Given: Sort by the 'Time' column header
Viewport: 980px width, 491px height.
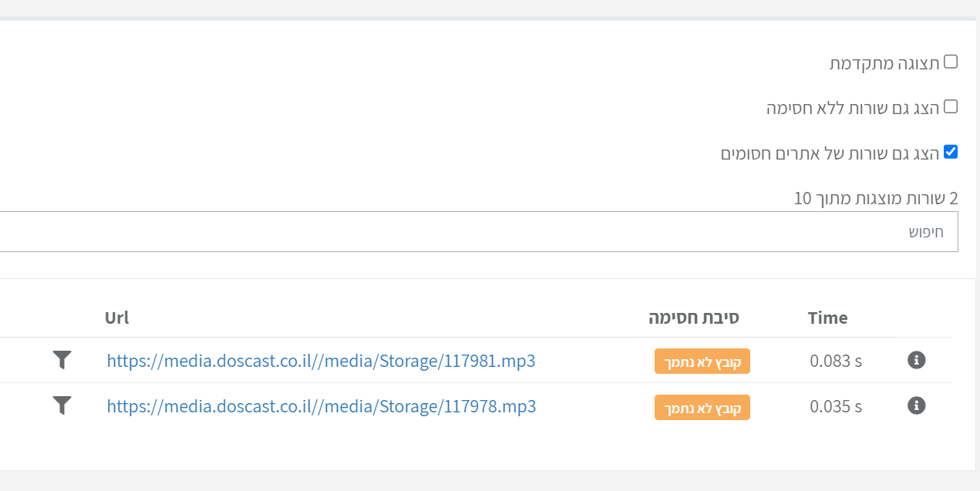Looking at the screenshot, I should coord(827,318).
